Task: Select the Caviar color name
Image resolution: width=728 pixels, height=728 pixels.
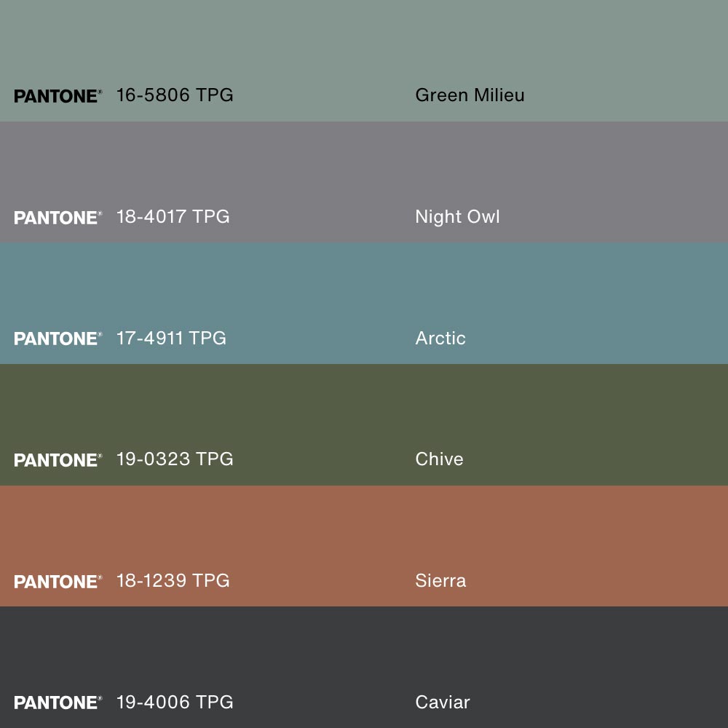Action: point(443,702)
